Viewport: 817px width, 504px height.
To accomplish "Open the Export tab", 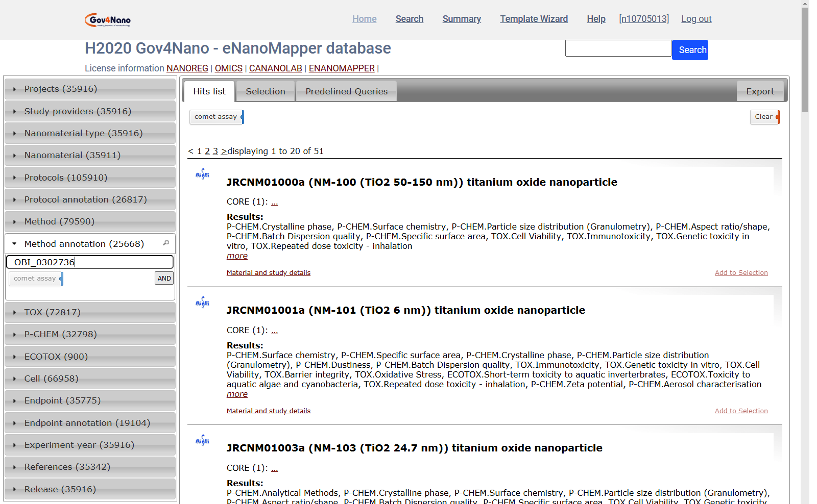I will coord(760,91).
